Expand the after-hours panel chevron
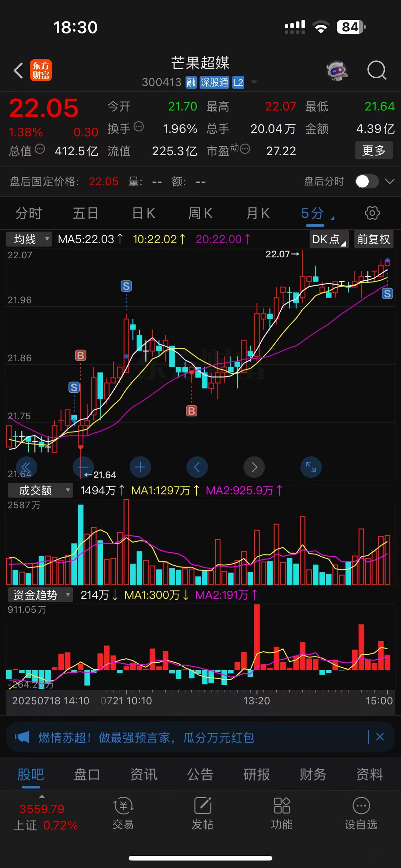 (389, 181)
